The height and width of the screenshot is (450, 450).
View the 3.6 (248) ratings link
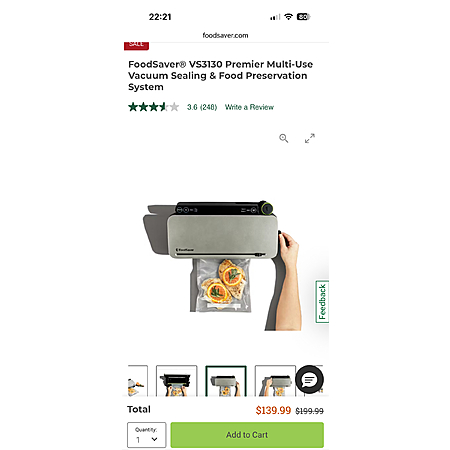pos(202,107)
